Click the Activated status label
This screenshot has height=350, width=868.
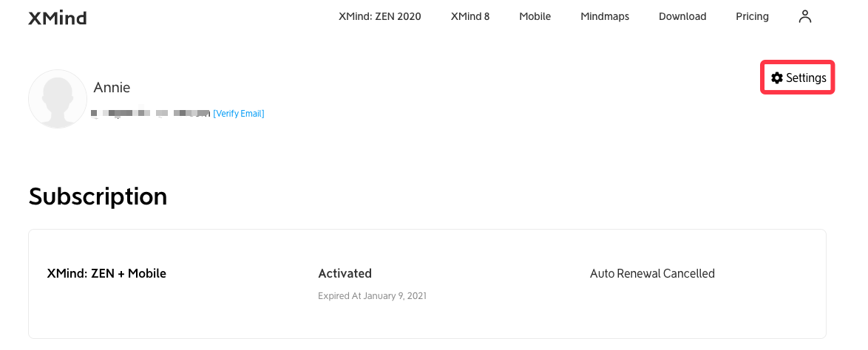pyautogui.click(x=345, y=273)
